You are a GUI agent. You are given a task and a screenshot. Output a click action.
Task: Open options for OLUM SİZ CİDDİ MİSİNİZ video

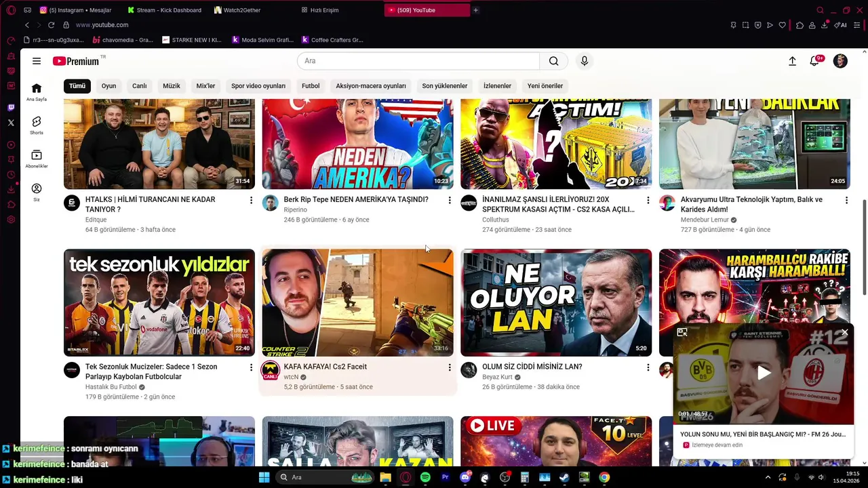648,367
